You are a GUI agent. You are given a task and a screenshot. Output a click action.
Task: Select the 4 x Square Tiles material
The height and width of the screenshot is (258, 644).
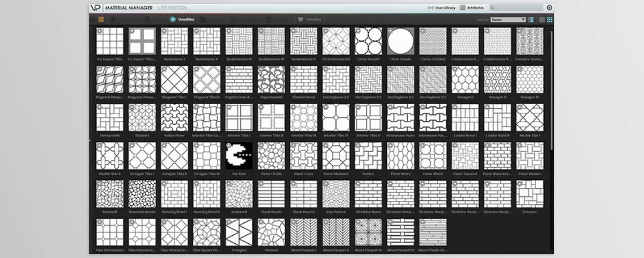pos(109,41)
